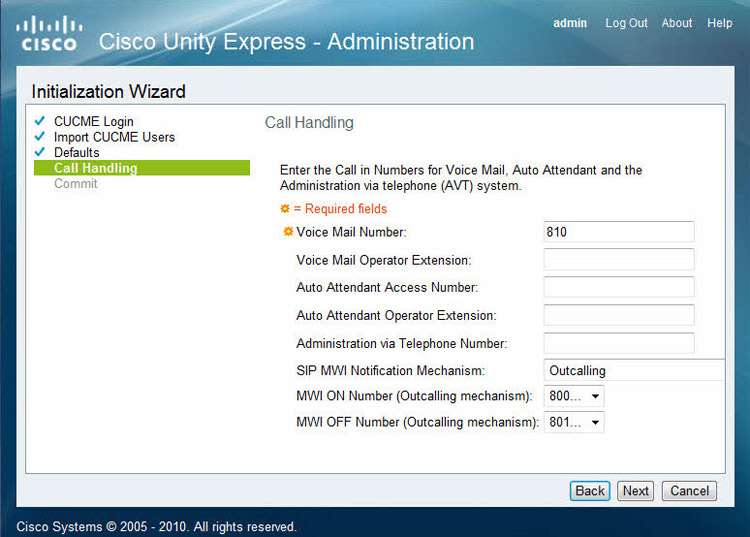Open the Help link
Image resolution: width=750 pixels, height=537 pixels.
tap(719, 23)
